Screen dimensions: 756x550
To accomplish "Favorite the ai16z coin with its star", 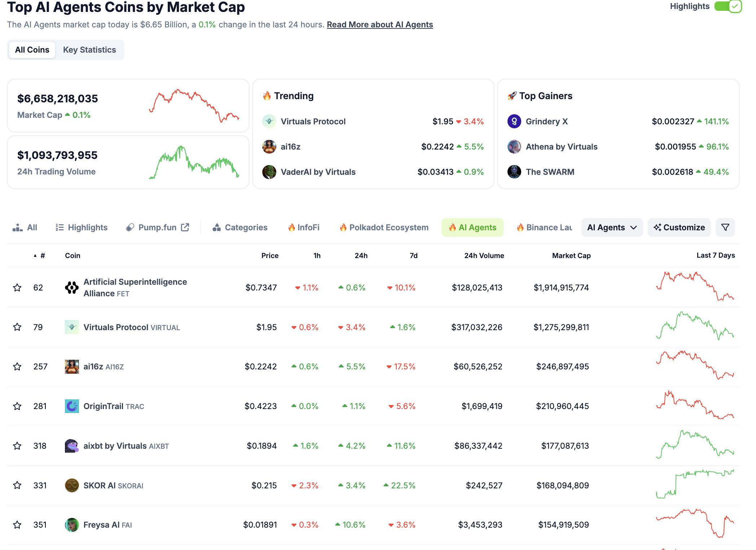I will point(17,367).
